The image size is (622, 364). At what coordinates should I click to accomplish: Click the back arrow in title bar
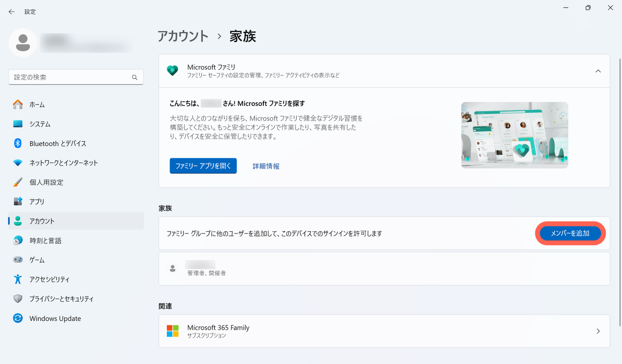pyautogui.click(x=12, y=12)
